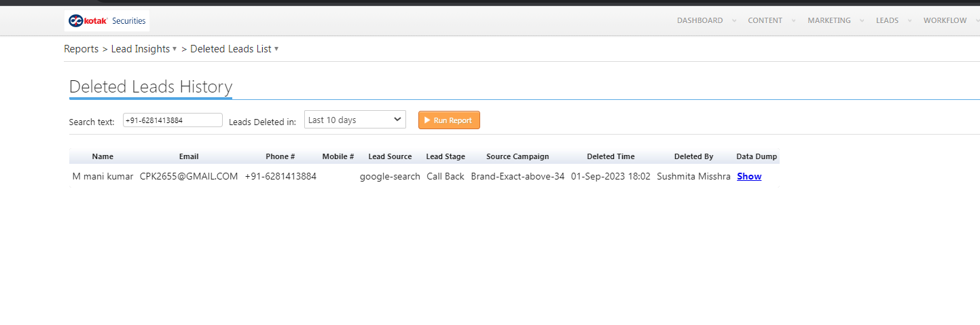Click the chevron arrow beside Leads

click(x=909, y=21)
